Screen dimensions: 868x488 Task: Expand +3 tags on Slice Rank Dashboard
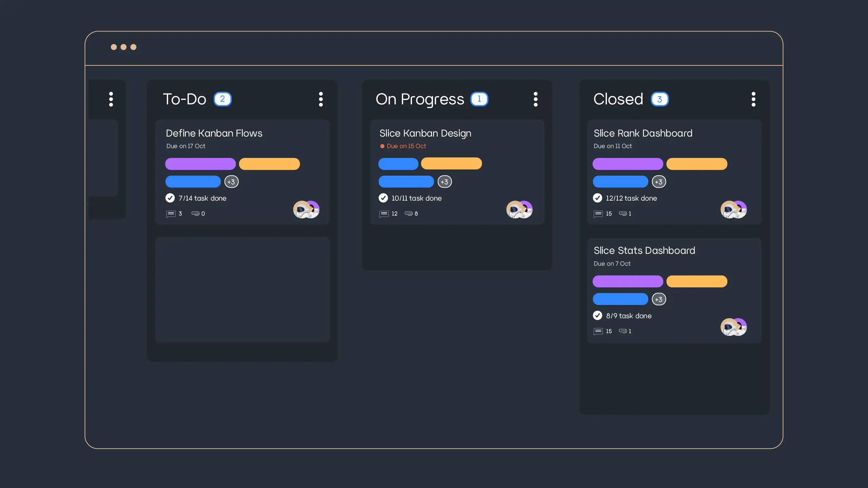[x=659, y=182]
